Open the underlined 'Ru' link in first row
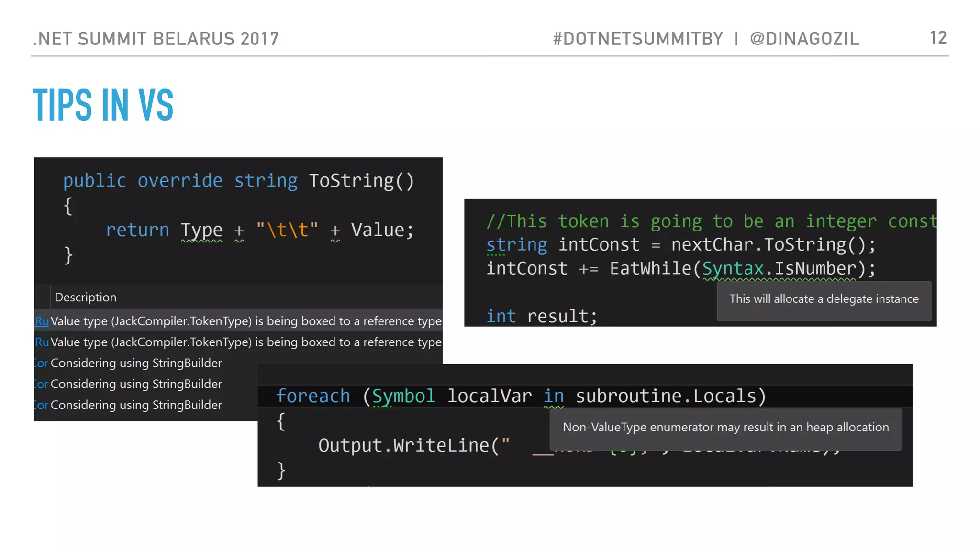This screenshot has height=551, width=980. pos(42,321)
